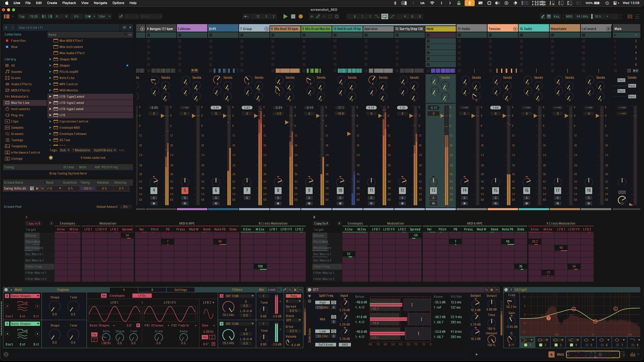Toggle track 5 activator button
The width and height of the screenshot is (644, 362).
(x=185, y=190)
